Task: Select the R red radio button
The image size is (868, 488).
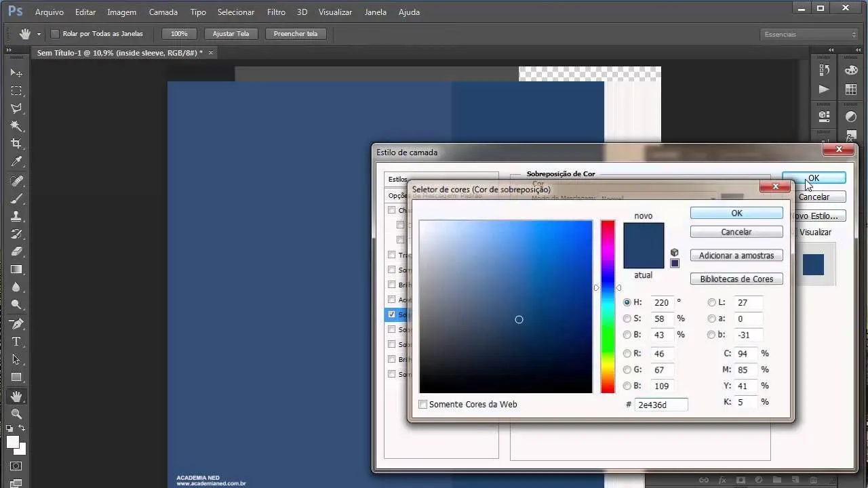Action: point(627,354)
